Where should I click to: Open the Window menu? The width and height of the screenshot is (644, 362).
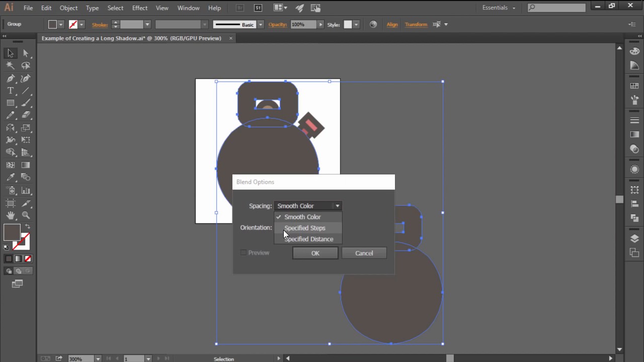click(x=189, y=8)
